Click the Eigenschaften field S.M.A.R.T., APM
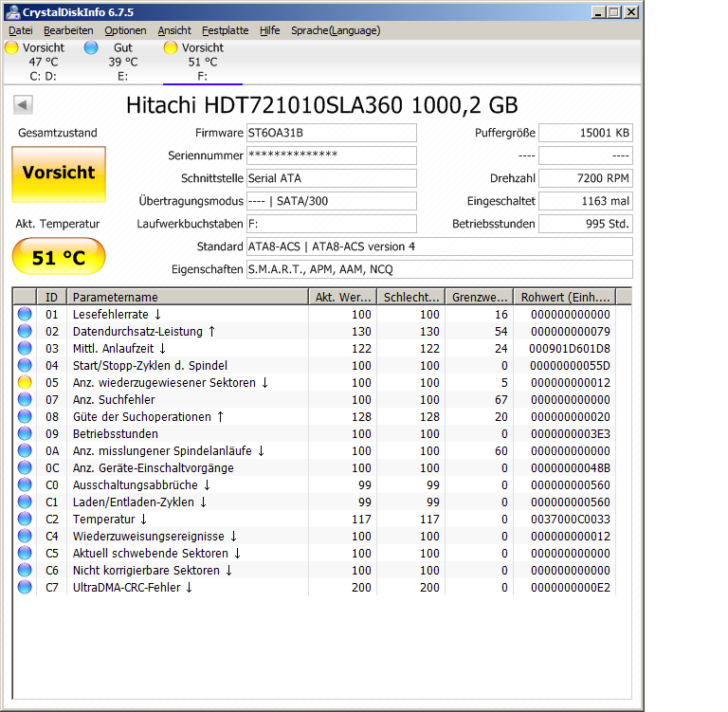The height and width of the screenshot is (712, 728). tap(439, 269)
